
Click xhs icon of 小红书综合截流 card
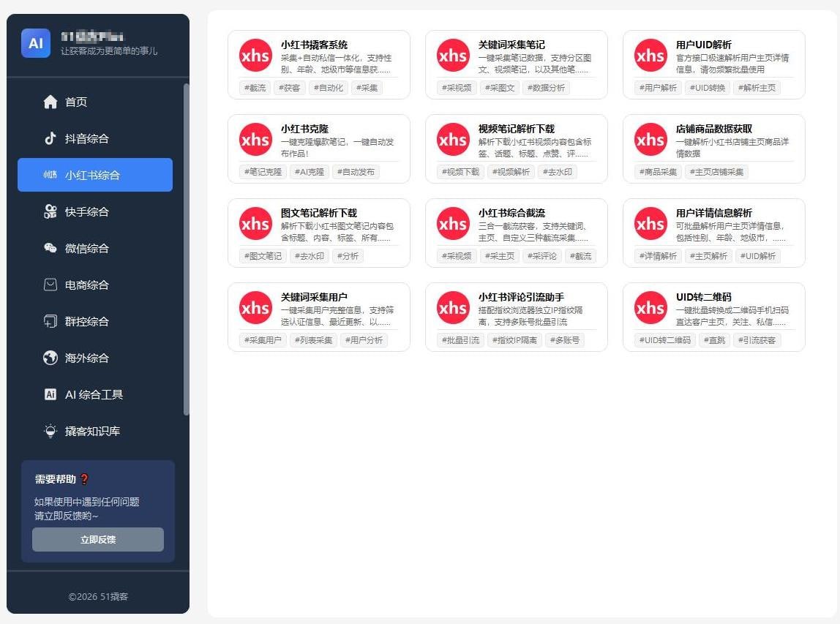point(453,223)
